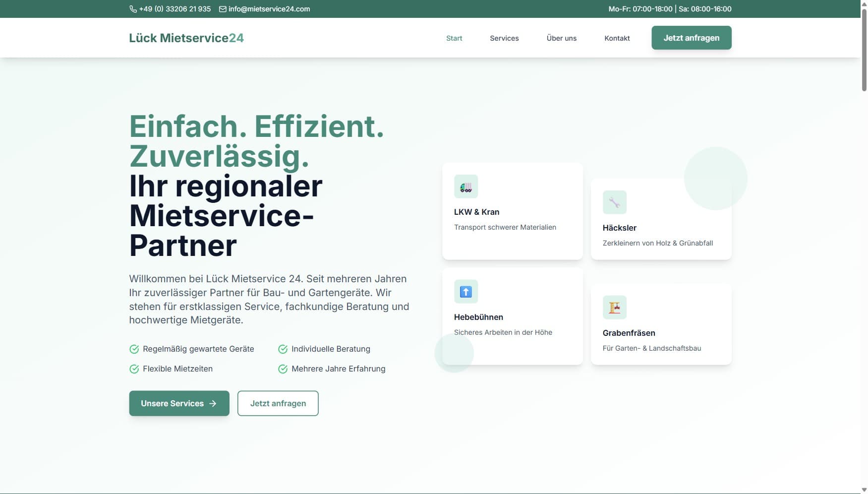Click the info@mietservice24.com email link
868x494 pixels.
269,9
